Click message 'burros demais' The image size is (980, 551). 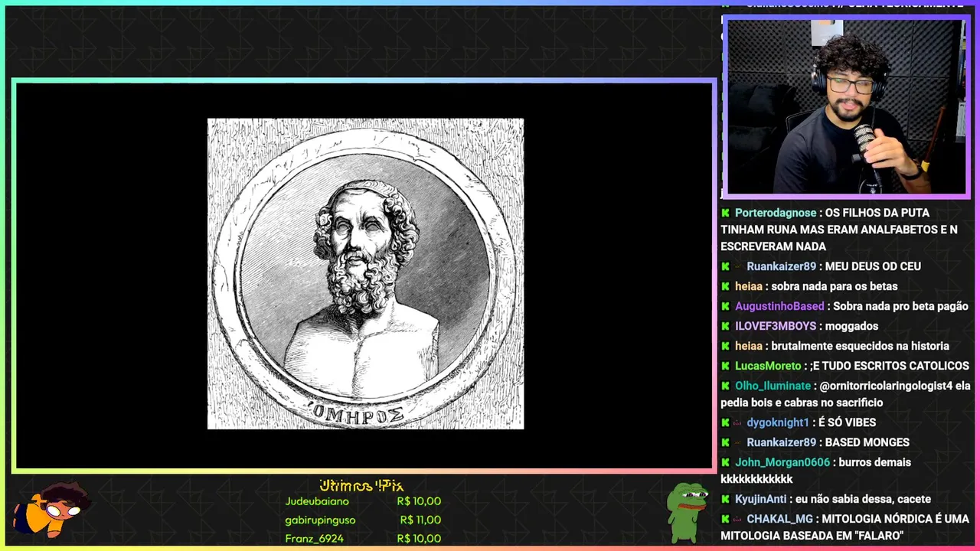[874, 462]
